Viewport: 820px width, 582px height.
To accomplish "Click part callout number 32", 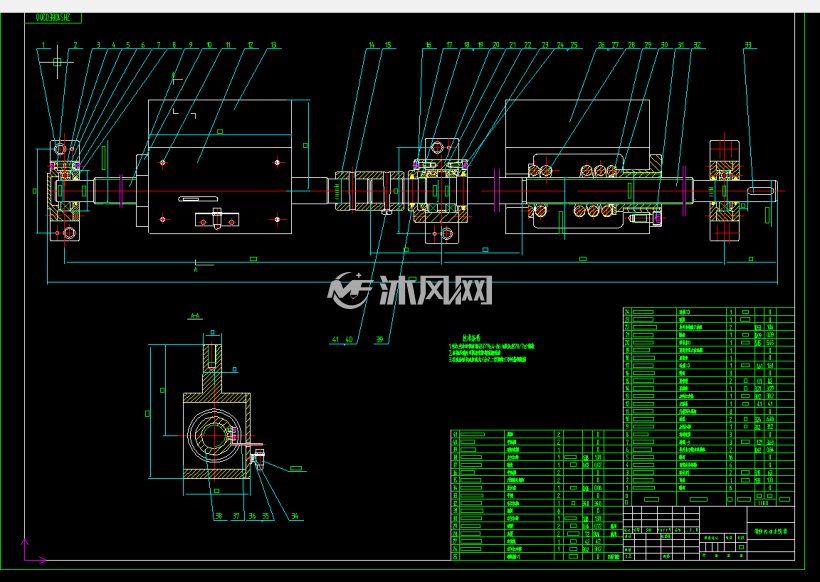I will click(697, 45).
